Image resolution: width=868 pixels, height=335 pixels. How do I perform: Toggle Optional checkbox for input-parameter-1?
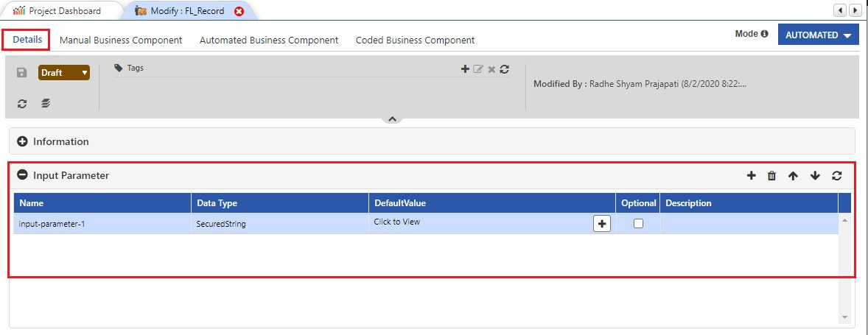[638, 223]
